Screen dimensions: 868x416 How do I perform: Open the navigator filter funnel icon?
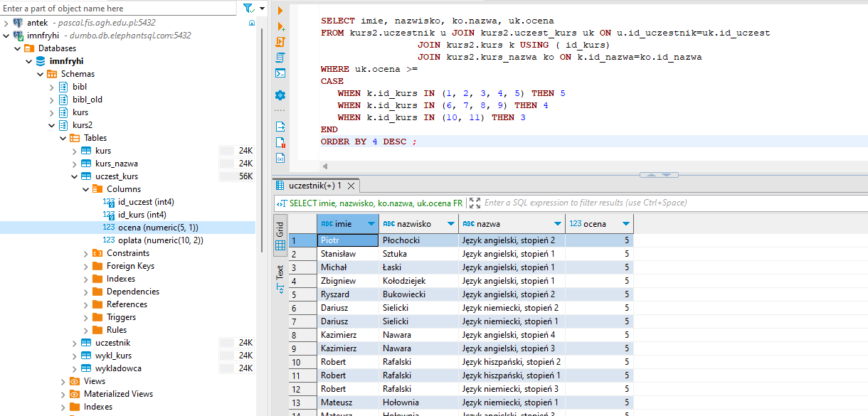[248, 9]
